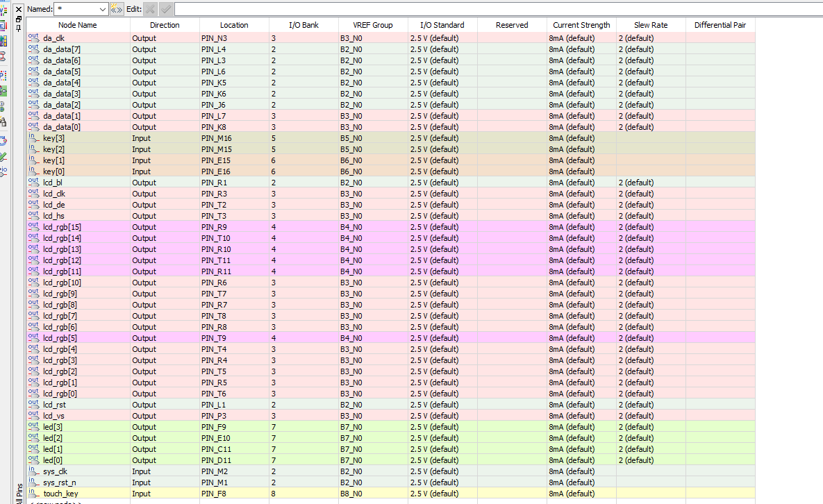Select the PIN_N3 location cell
Screen dimensions: 823x504
click(234, 38)
